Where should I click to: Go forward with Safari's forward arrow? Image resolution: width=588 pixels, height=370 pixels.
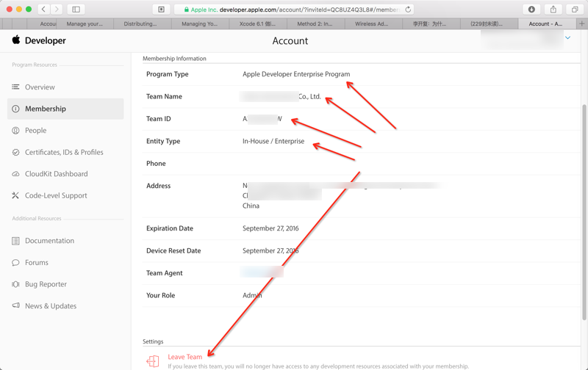click(57, 10)
